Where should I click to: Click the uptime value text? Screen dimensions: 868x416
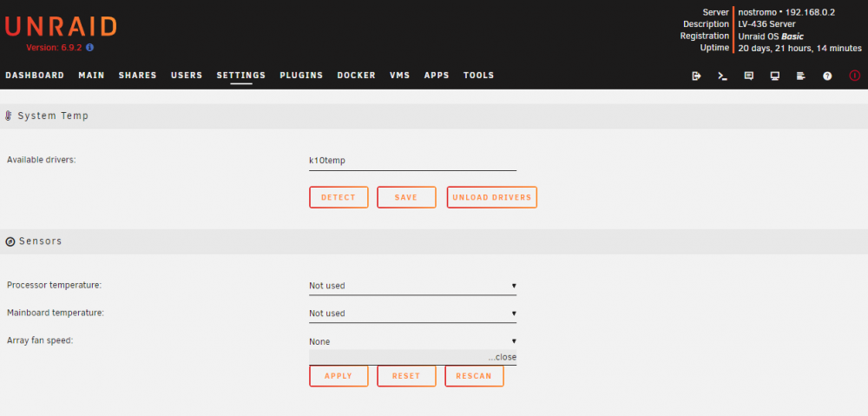[x=800, y=49]
